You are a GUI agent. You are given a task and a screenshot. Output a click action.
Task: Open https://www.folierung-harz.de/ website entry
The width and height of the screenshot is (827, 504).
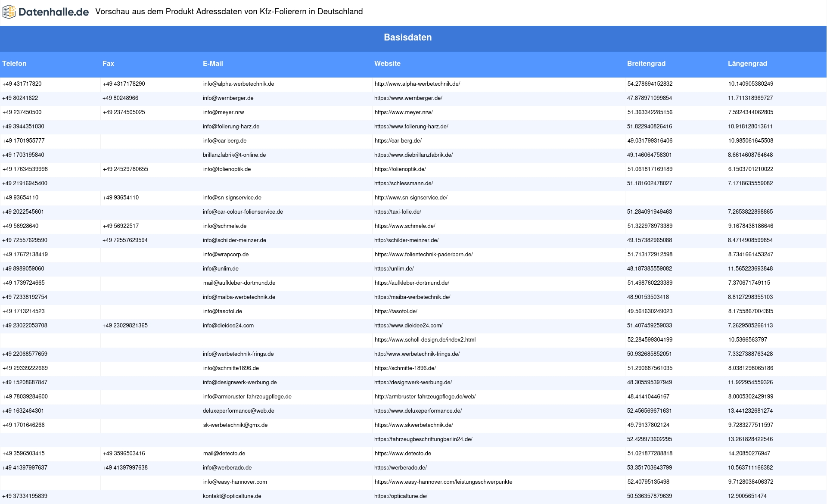coord(411,127)
